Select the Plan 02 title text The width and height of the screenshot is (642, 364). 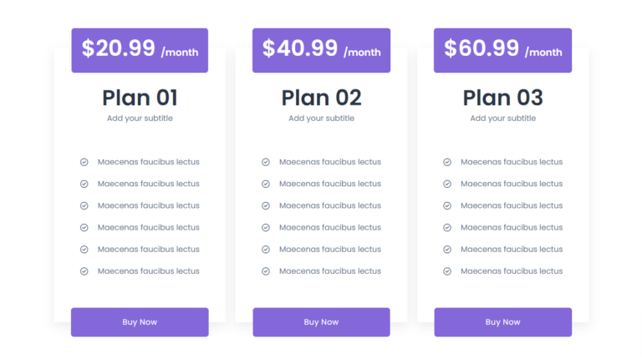pyautogui.click(x=321, y=98)
